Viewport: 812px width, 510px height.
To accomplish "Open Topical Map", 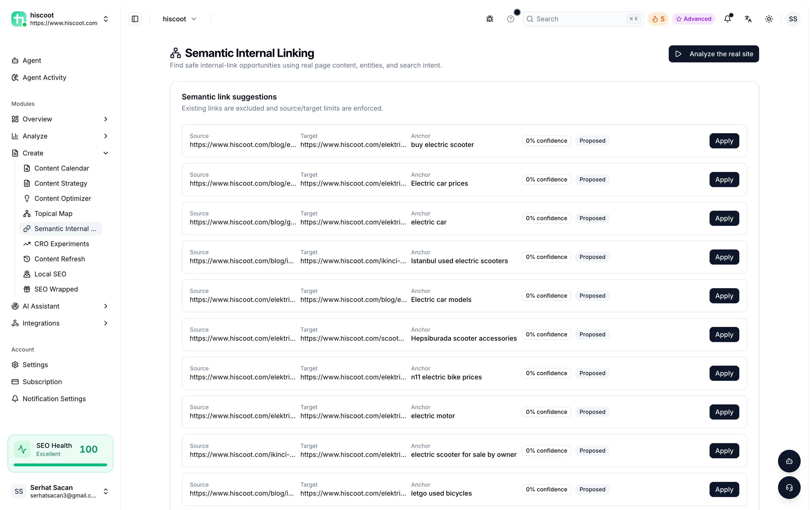I will coord(61,214).
